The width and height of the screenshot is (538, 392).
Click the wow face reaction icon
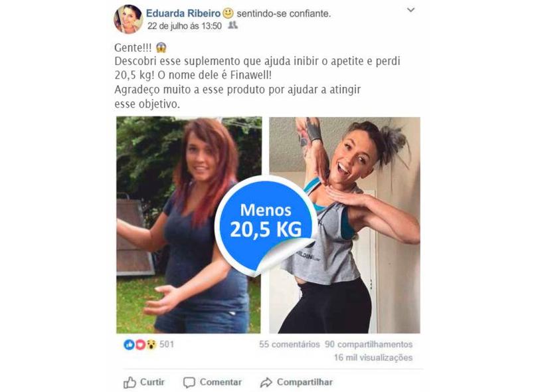151,344
